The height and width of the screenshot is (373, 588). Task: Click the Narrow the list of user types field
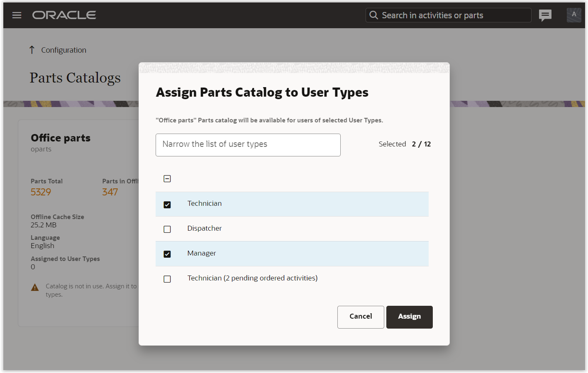(x=248, y=145)
